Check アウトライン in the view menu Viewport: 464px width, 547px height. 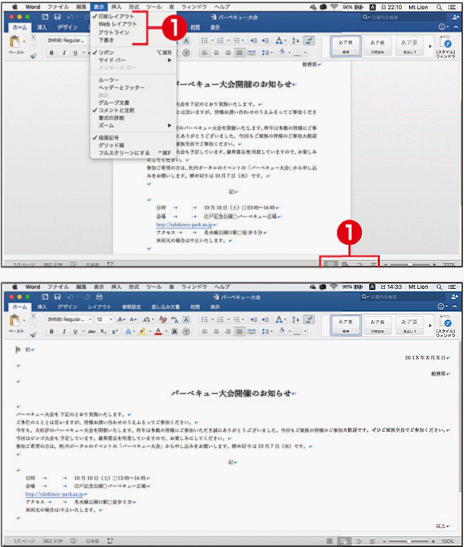click(114, 32)
